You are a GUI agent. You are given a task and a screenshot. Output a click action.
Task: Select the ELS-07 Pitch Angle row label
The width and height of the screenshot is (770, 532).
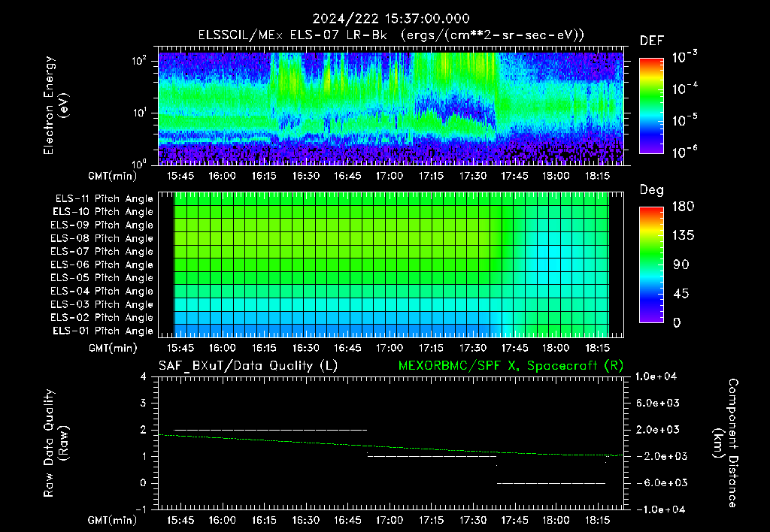(102, 251)
